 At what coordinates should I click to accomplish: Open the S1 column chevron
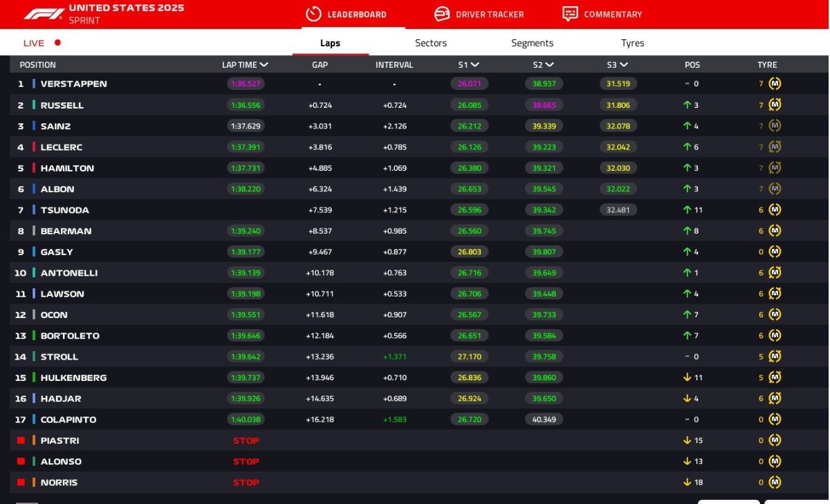click(x=475, y=65)
